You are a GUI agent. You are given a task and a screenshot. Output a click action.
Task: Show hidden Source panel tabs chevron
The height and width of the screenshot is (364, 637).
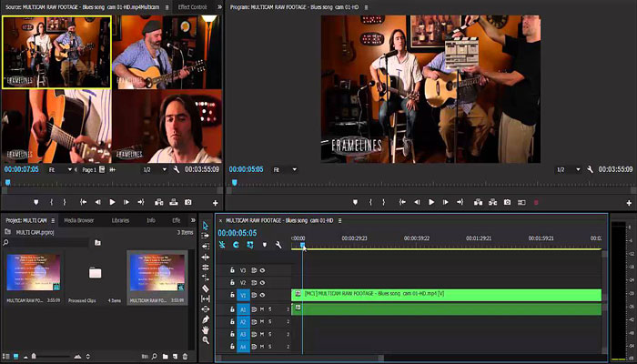(x=220, y=7)
